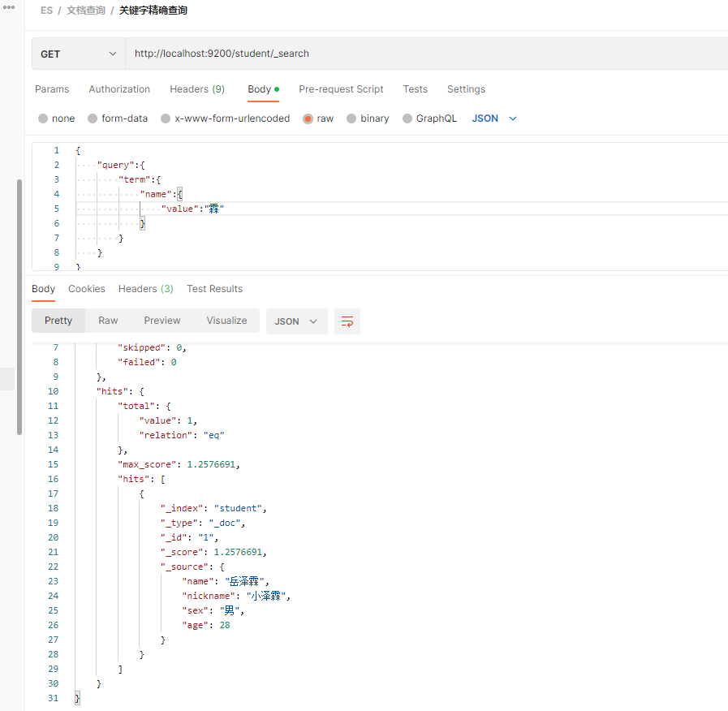Click the "term" key in request body
728x711 pixels.
pyautogui.click(x=135, y=179)
